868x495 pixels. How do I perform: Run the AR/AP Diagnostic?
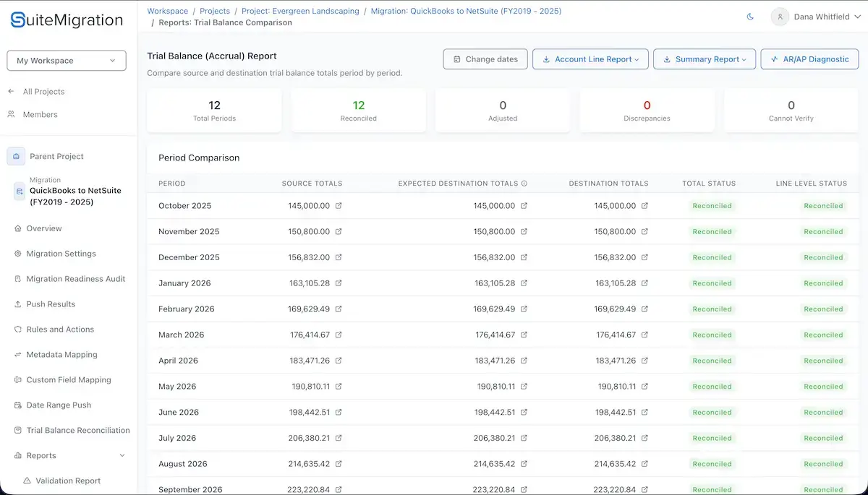pyautogui.click(x=809, y=59)
